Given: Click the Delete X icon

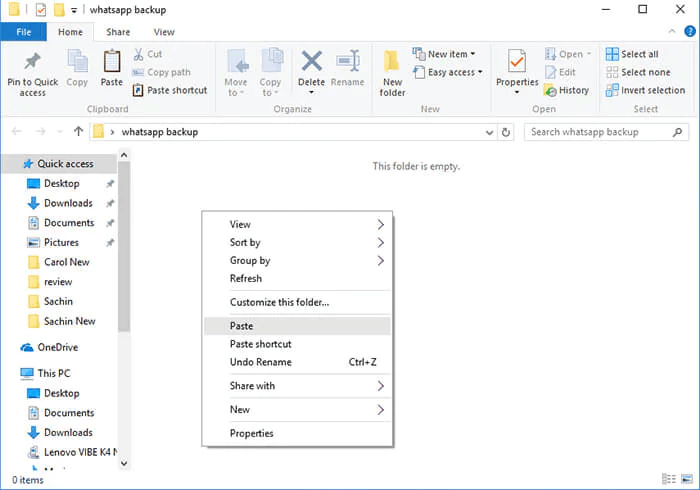Looking at the screenshot, I should pyautogui.click(x=312, y=61).
